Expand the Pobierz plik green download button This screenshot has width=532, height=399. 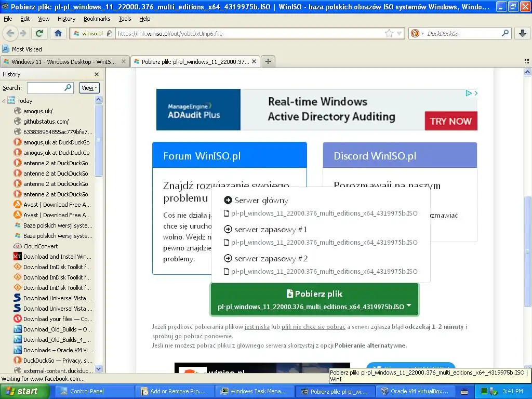[x=314, y=300]
